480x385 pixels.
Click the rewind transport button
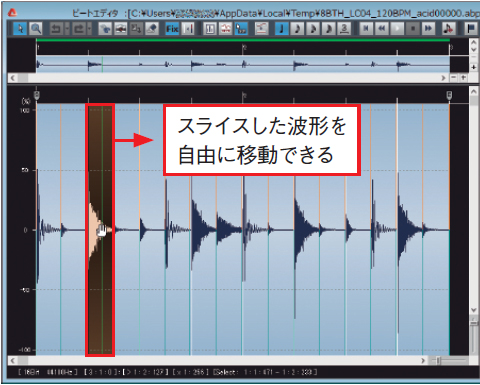[382, 29]
